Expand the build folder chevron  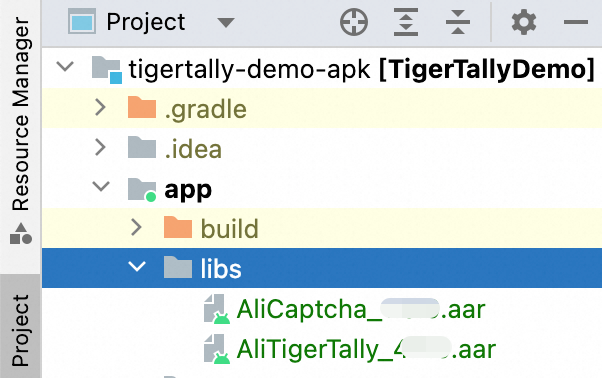(136, 227)
